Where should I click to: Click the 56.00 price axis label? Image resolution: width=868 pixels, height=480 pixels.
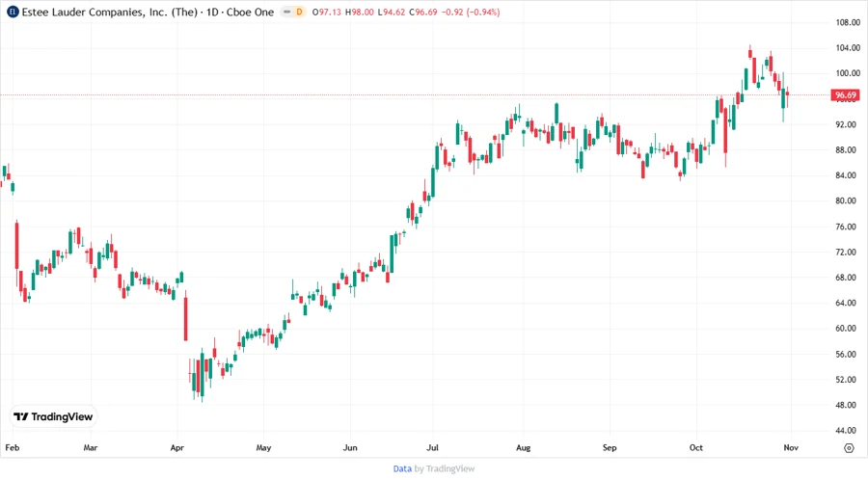848,355
